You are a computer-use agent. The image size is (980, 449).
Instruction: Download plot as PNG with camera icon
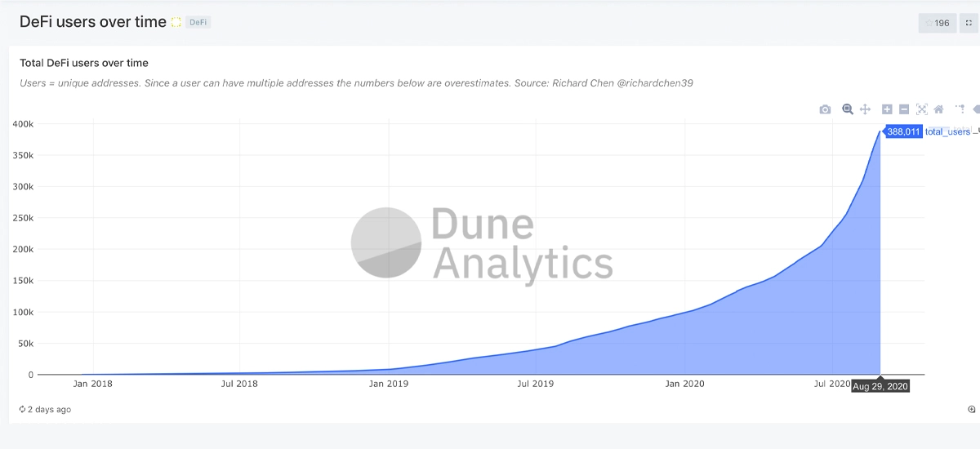[x=825, y=109]
